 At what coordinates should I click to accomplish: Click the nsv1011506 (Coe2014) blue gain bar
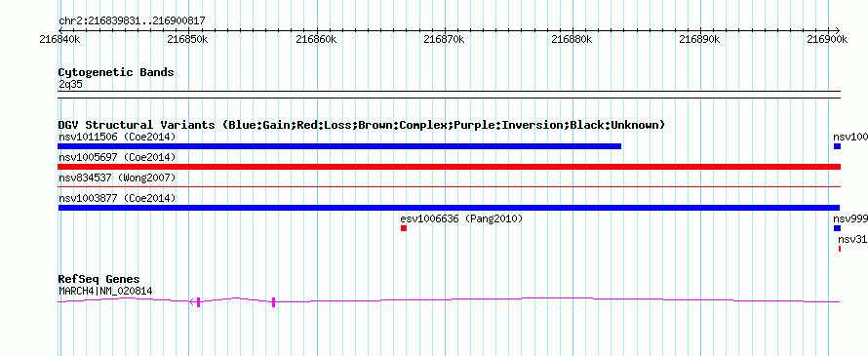coord(339,146)
